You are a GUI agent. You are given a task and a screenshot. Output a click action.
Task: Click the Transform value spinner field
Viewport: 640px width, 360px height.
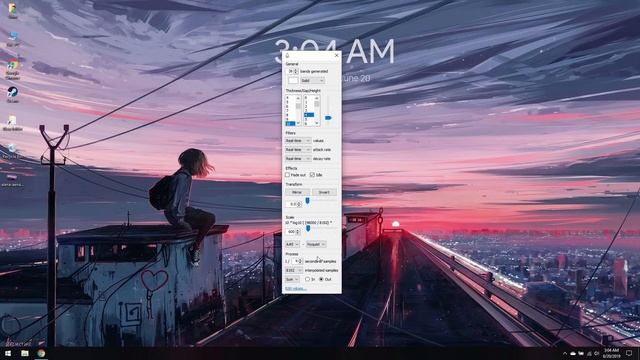(x=293, y=204)
